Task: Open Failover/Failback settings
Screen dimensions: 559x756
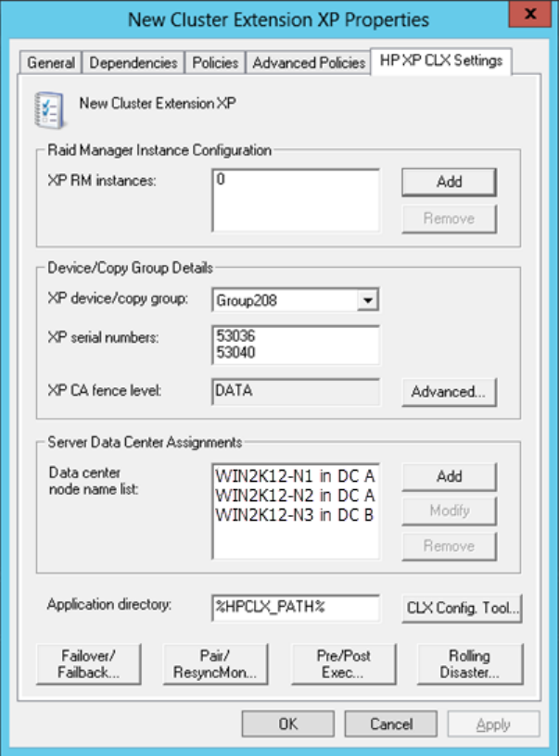Action: (89, 664)
